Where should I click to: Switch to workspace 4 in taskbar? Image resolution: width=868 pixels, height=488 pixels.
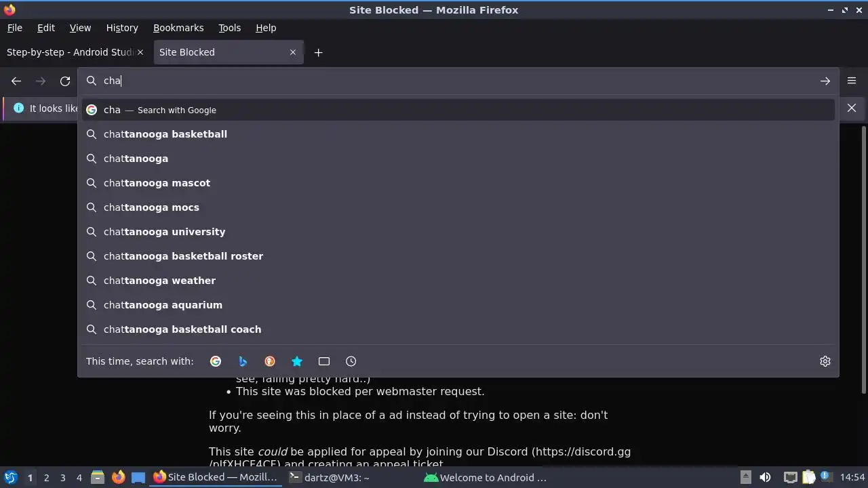(x=79, y=478)
